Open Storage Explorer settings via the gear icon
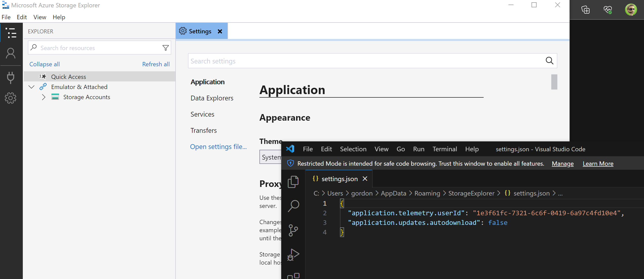 [x=11, y=98]
